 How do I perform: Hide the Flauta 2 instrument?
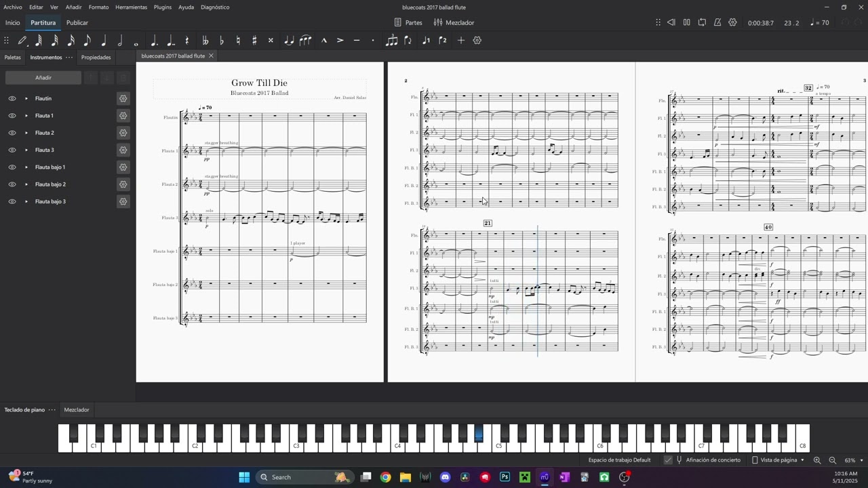[12, 133]
